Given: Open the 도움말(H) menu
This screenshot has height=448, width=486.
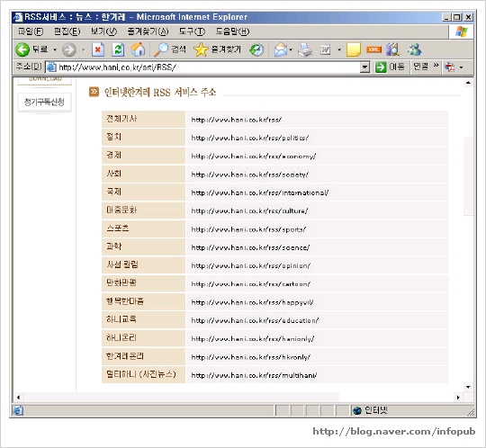Looking at the screenshot, I should 232,31.
